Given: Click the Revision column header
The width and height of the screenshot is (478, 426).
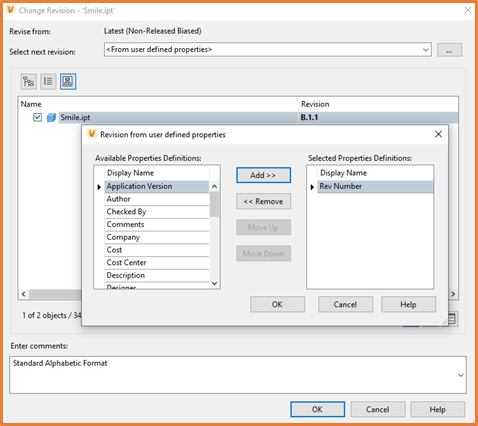Looking at the screenshot, I should pyautogui.click(x=378, y=104).
